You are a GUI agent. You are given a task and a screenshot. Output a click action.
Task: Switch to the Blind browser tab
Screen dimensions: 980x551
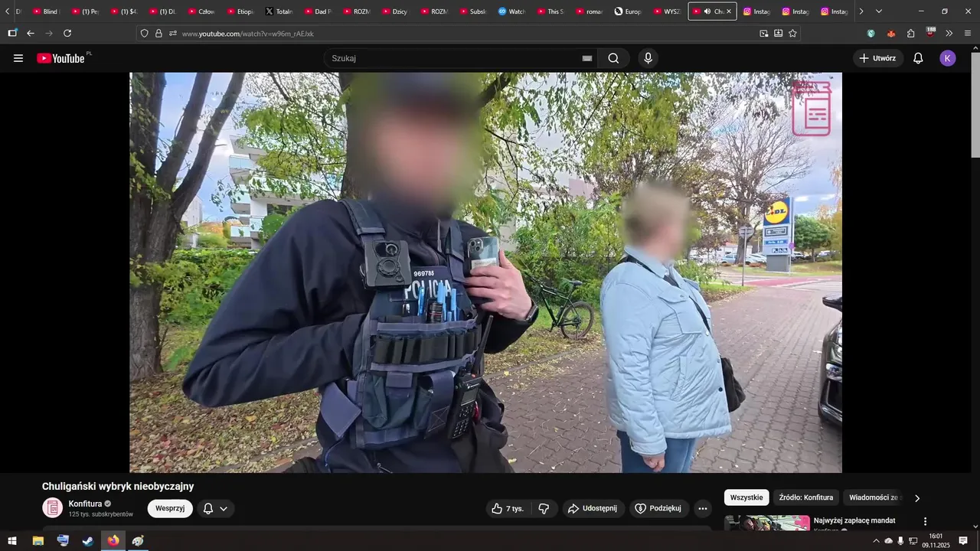click(x=46, y=11)
